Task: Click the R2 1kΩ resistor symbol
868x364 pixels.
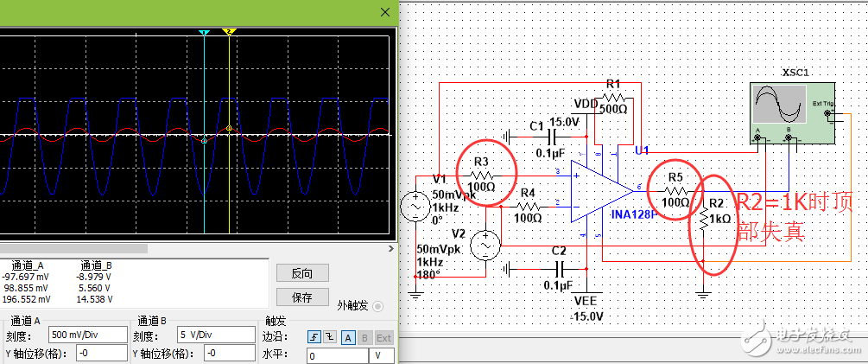Action: [705, 220]
